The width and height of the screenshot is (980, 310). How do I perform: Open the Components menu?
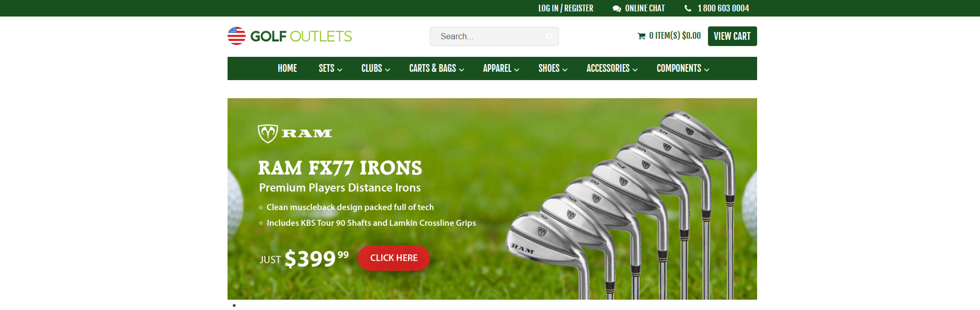(x=683, y=68)
